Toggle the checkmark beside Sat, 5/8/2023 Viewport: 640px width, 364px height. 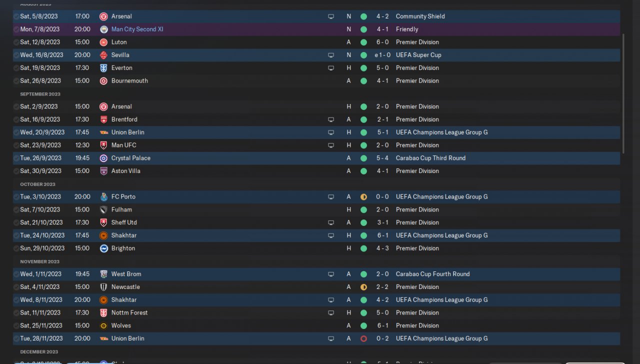(16, 16)
